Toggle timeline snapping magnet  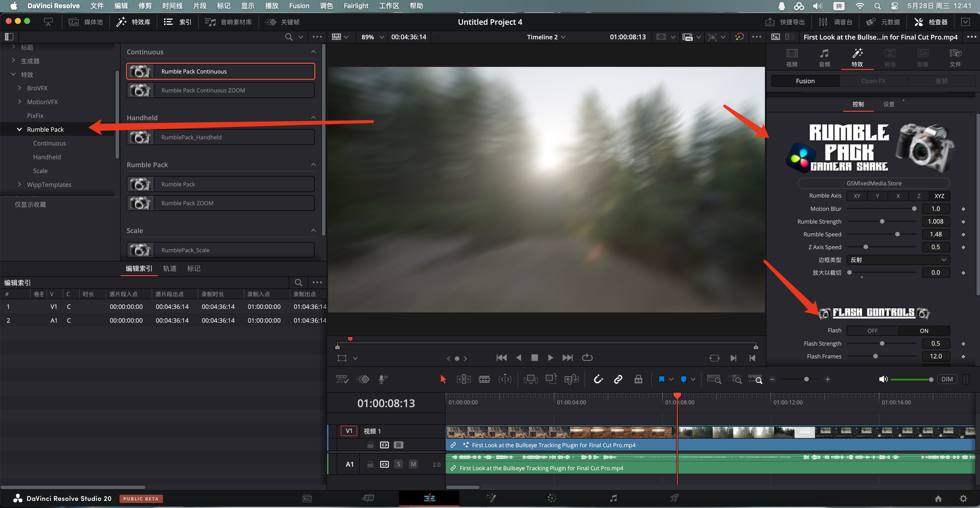pyautogui.click(x=598, y=379)
